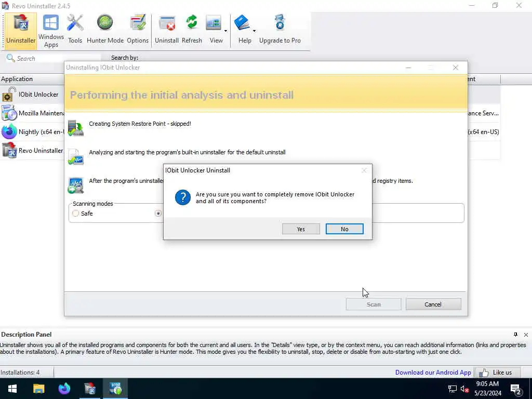
Task: Open the Windows Start menu
Action: [x=12, y=389]
